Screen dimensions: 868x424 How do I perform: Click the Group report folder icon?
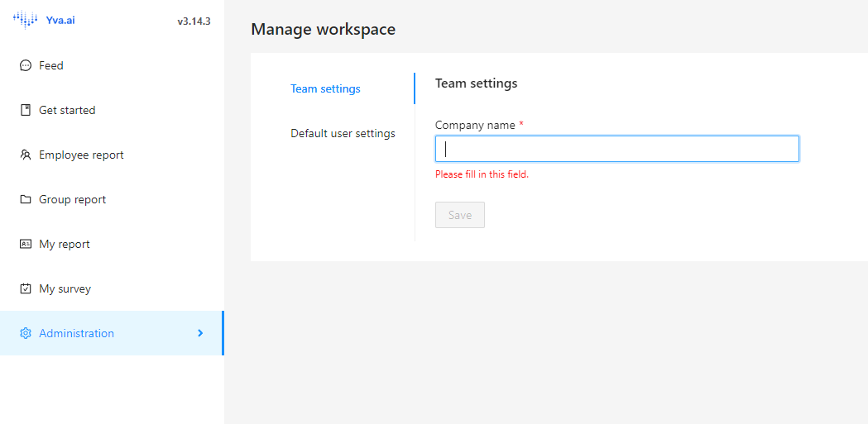(x=26, y=199)
